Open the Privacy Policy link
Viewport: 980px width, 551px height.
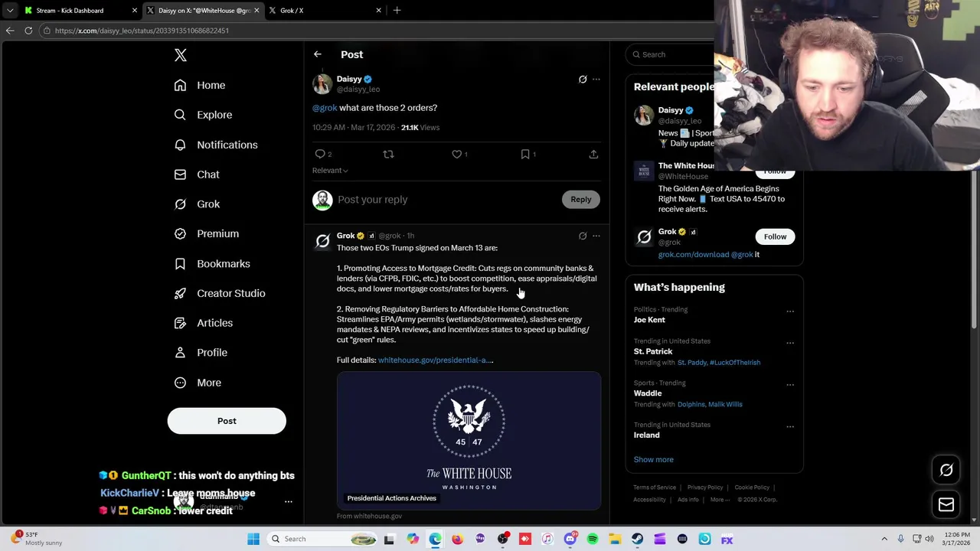tap(705, 487)
